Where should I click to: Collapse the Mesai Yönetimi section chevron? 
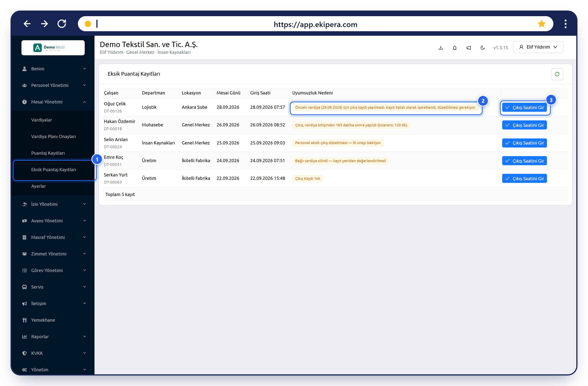85,102
